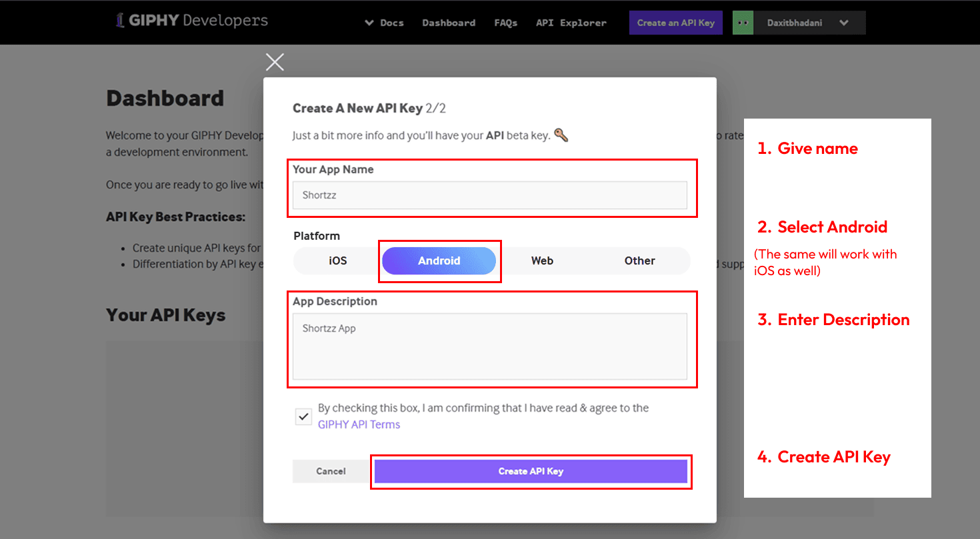
Task: Click the Your App Name input field
Action: point(491,195)
